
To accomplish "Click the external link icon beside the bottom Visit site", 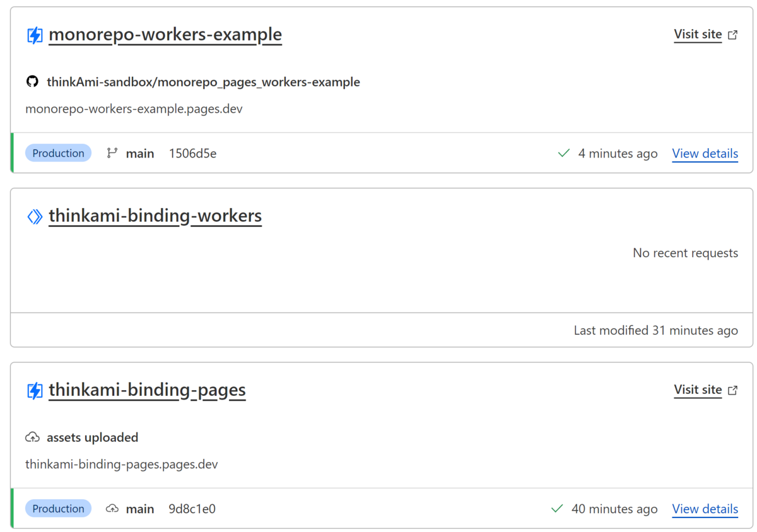I will [x=732, y=390].
